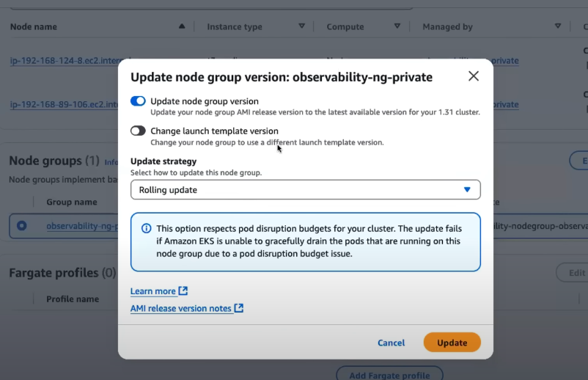Sort by Node name column arrow
The image size is (588, 380).
(182, 26)
